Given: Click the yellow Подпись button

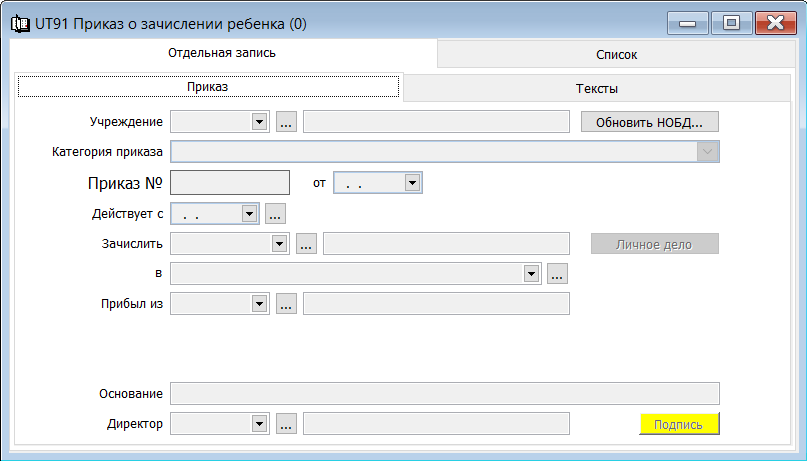Looking at the screenshot, I should 679,424.
